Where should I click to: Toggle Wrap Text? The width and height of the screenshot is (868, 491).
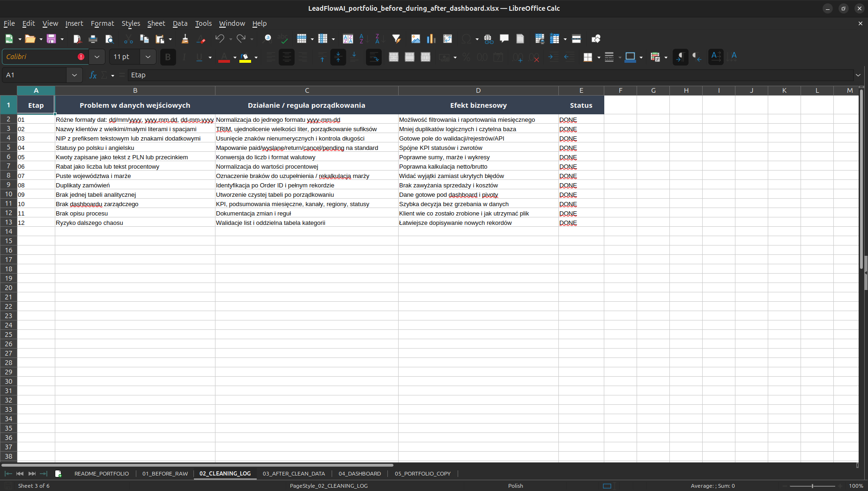coord(374,57)
